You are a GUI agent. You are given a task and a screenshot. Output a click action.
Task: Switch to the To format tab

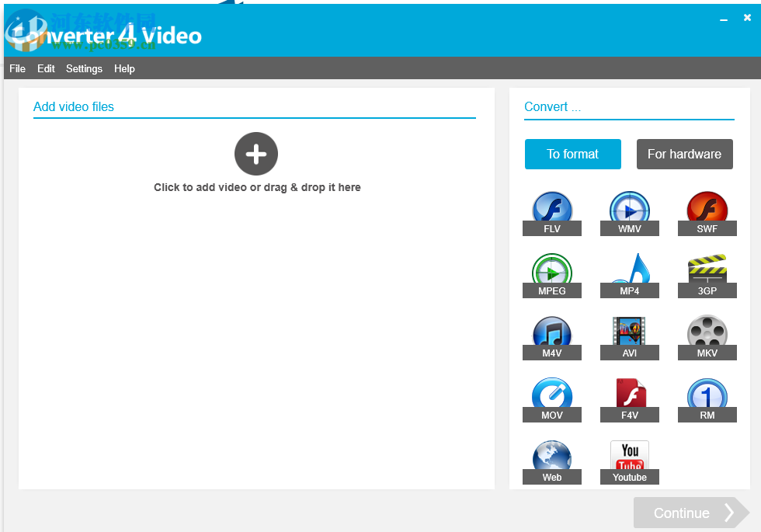point(572,154)
